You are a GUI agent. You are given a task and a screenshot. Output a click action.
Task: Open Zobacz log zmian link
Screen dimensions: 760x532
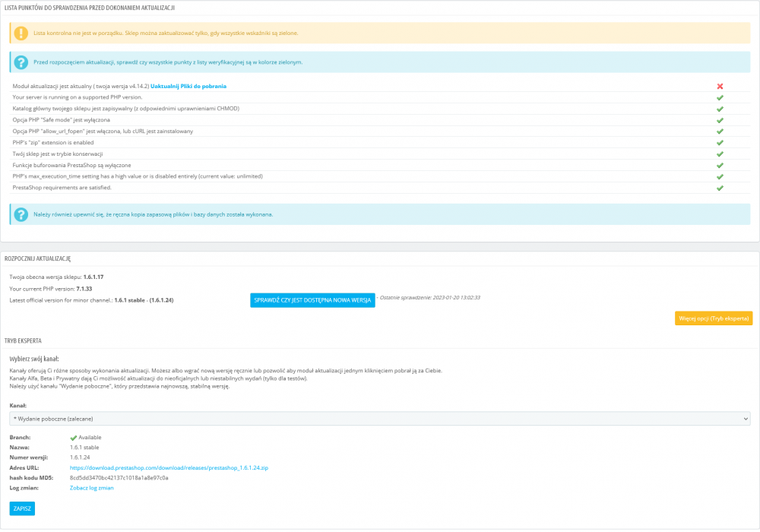pos(92,488)
